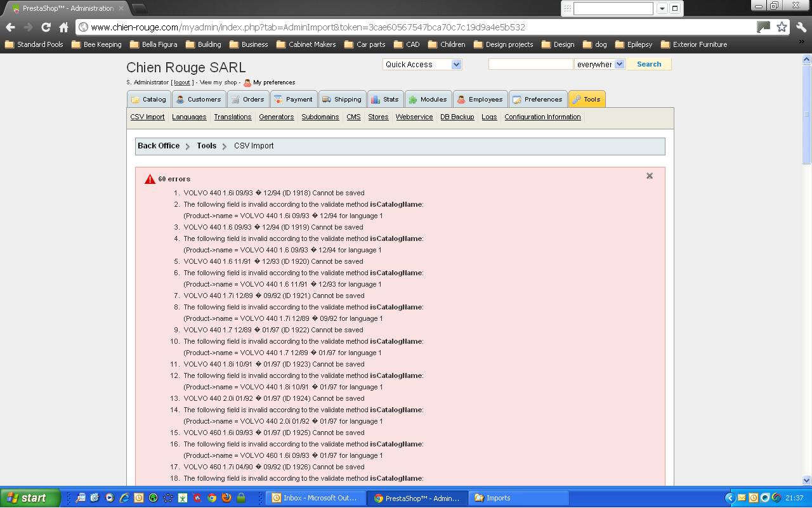The image size is (812, 508).
Task: Show hidden system tray icons arrow
Action: tap(730, 498)
